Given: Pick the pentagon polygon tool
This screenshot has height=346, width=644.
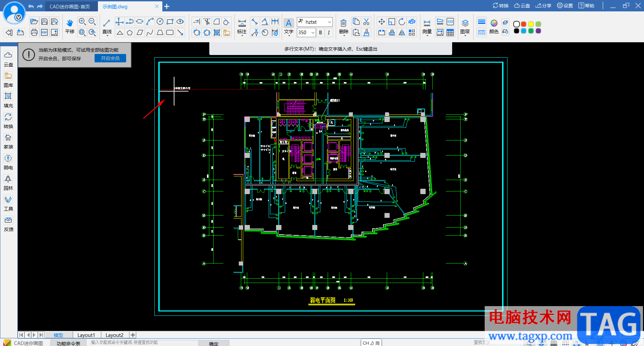Looking at the screenshot, I should tap(130, 33).
